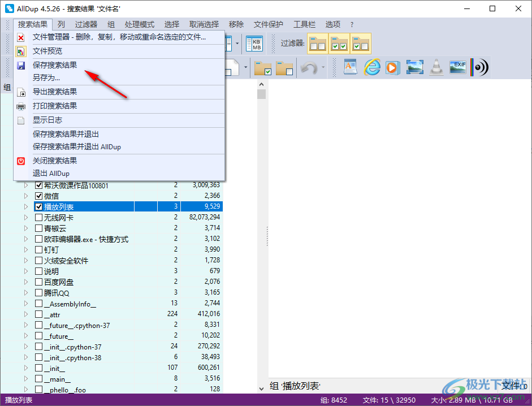Open file with Internet Explorer icon
The width and height of the screenshot is (532, 406).
click(x=372, y=67)
